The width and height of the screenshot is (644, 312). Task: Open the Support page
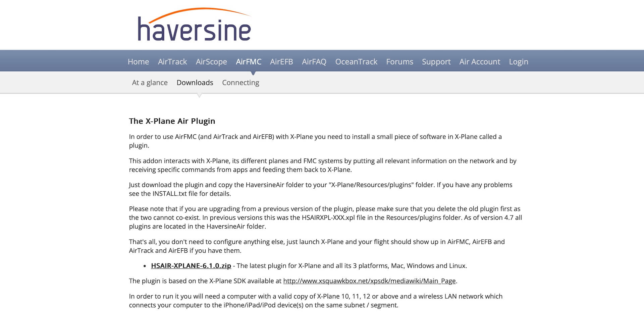pos(436,62)
